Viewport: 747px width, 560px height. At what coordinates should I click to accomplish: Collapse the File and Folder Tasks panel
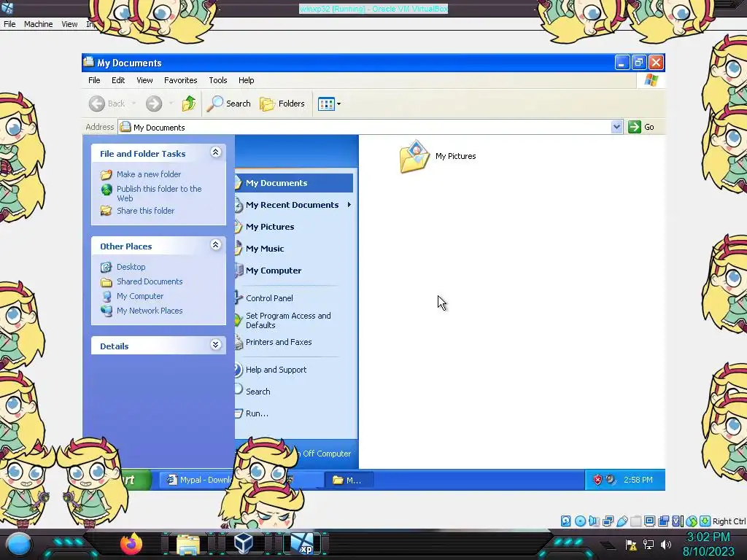coord(215,152)
